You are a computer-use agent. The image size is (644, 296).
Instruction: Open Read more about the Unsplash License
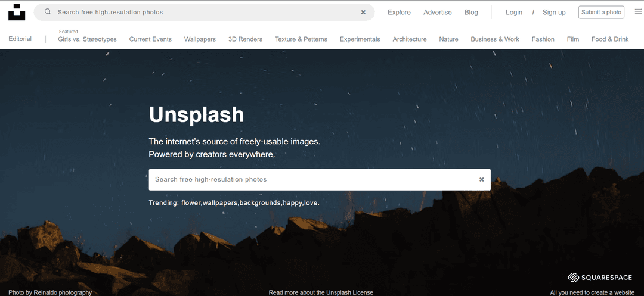(321, 292)
